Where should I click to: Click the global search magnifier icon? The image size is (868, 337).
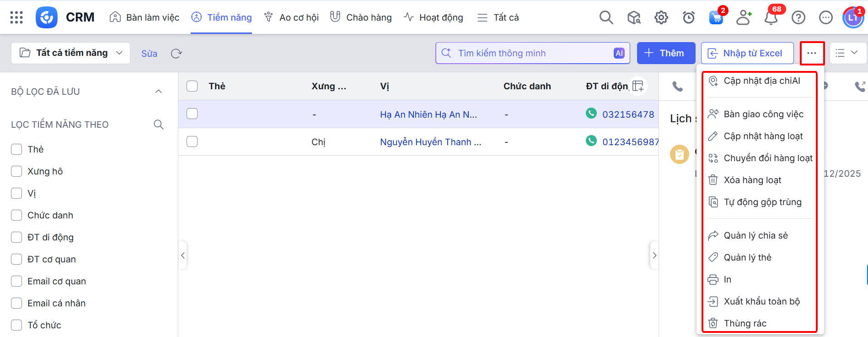(606, 17)
